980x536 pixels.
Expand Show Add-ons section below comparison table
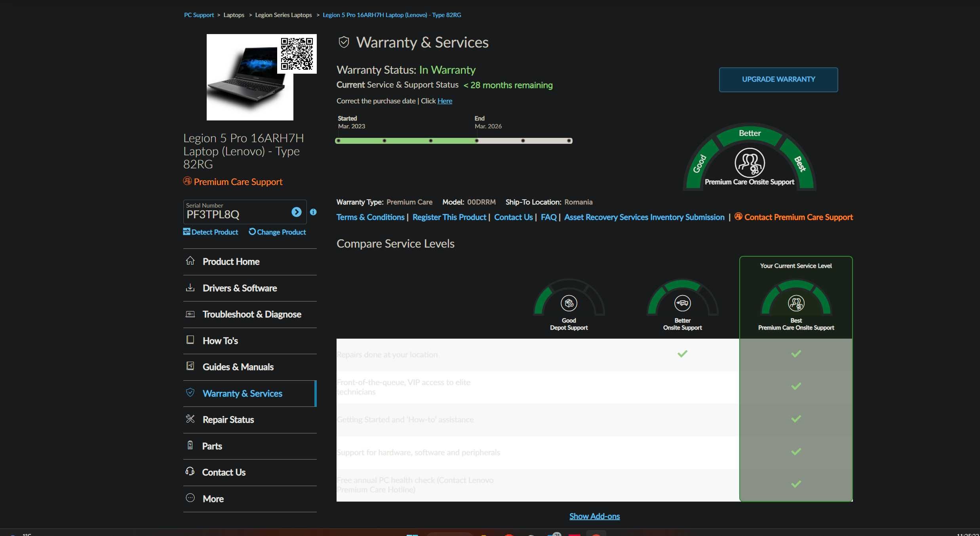[594, 516]
